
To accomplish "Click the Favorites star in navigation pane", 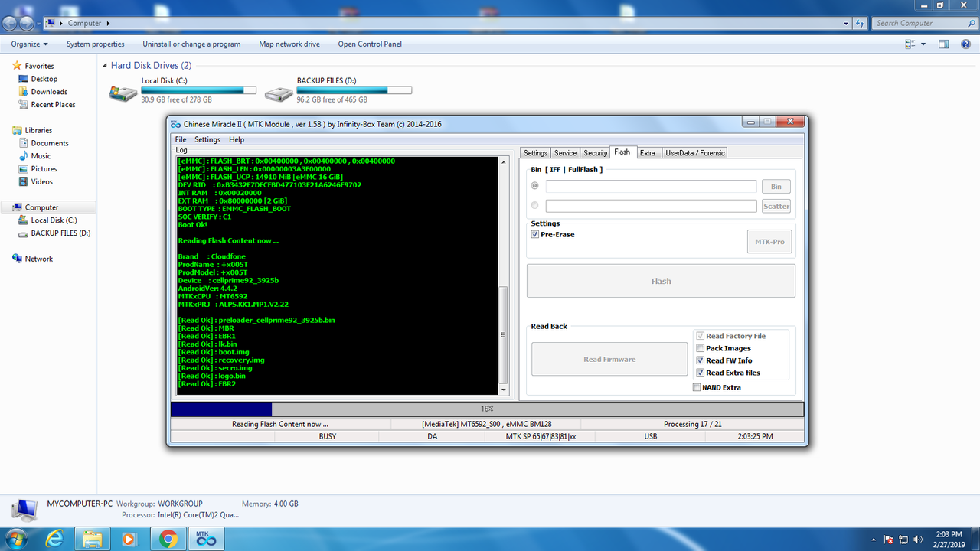I will [17, 66].
